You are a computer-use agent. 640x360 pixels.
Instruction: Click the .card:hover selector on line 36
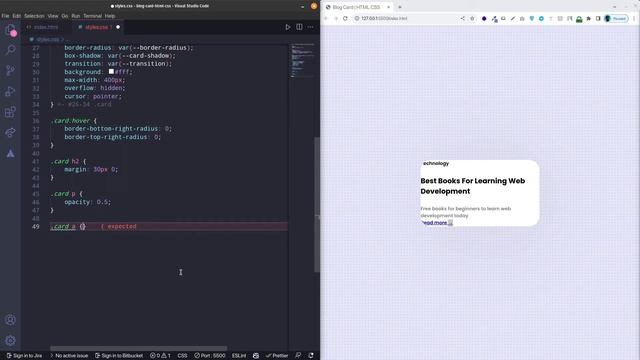point(70,120)
